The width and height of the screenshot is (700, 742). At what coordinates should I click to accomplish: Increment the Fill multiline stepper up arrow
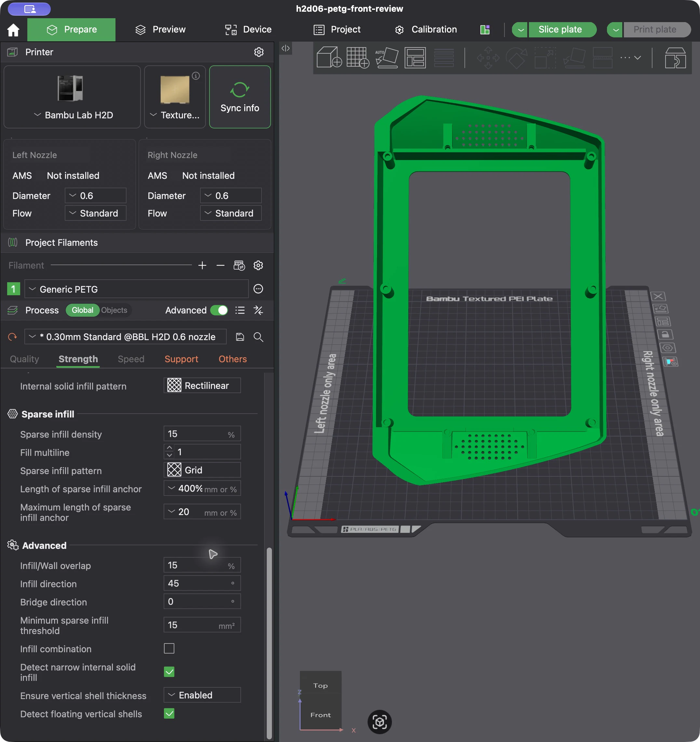(169, 447)
